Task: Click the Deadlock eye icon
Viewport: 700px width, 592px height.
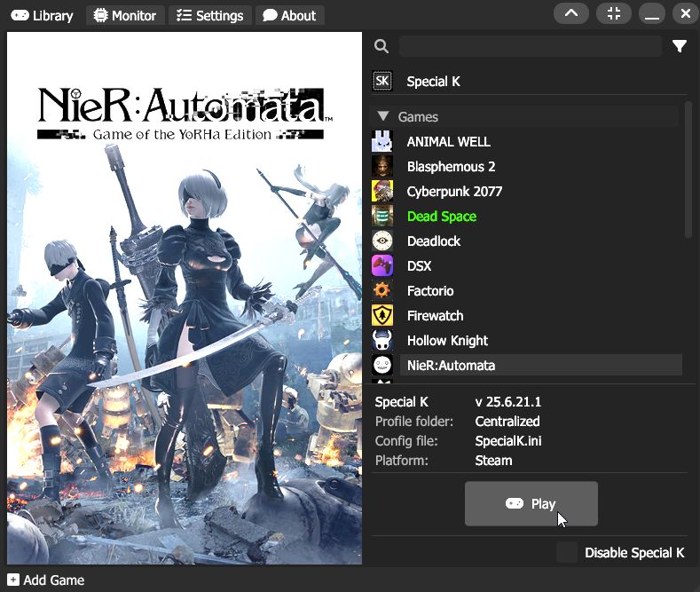Action: [382, 241]
